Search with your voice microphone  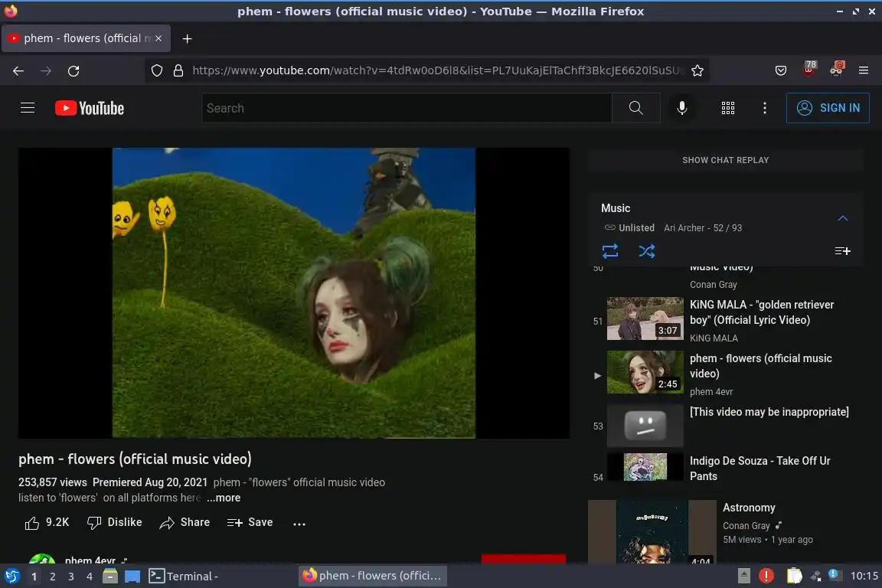point(681,108)
